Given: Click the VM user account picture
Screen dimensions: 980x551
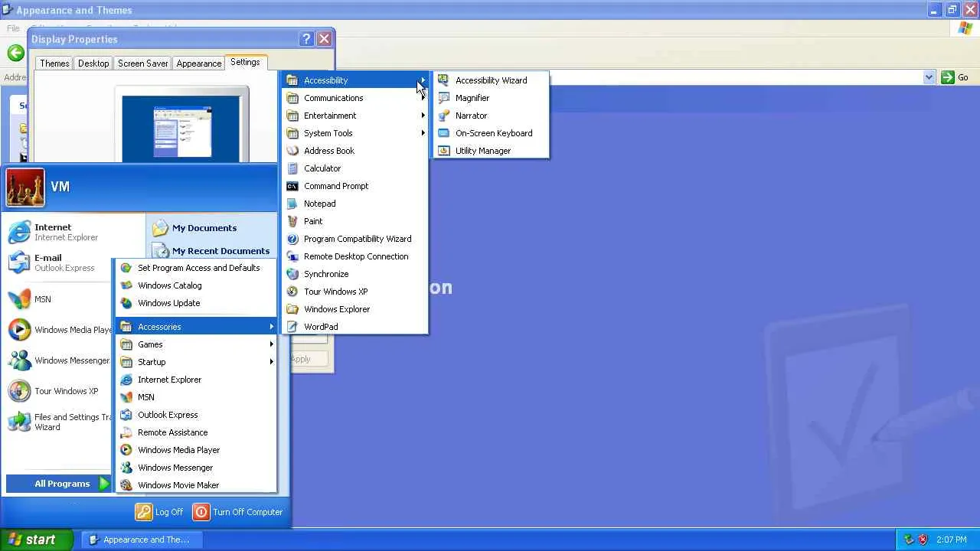Looking at the screenshot, I should [x=25, y=187].
